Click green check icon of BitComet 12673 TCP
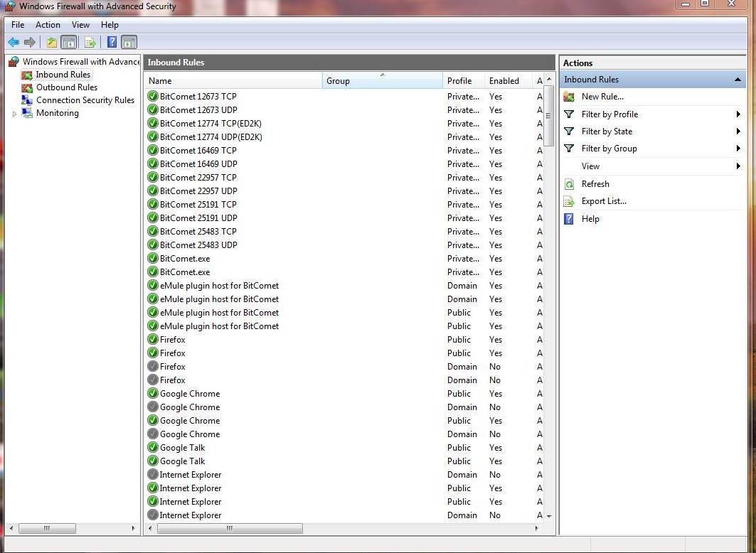 click(153, 97)
